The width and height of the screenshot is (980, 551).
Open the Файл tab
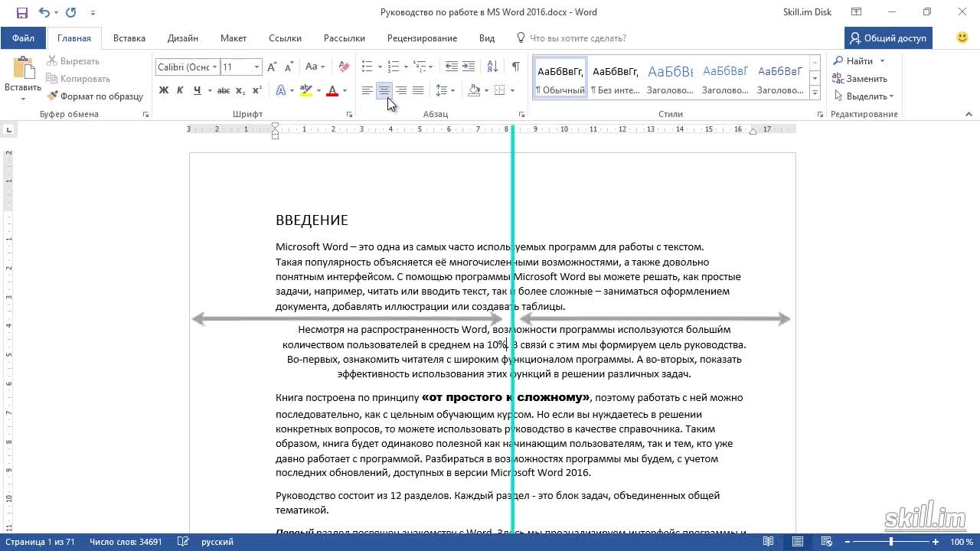[x=23, y=38]
